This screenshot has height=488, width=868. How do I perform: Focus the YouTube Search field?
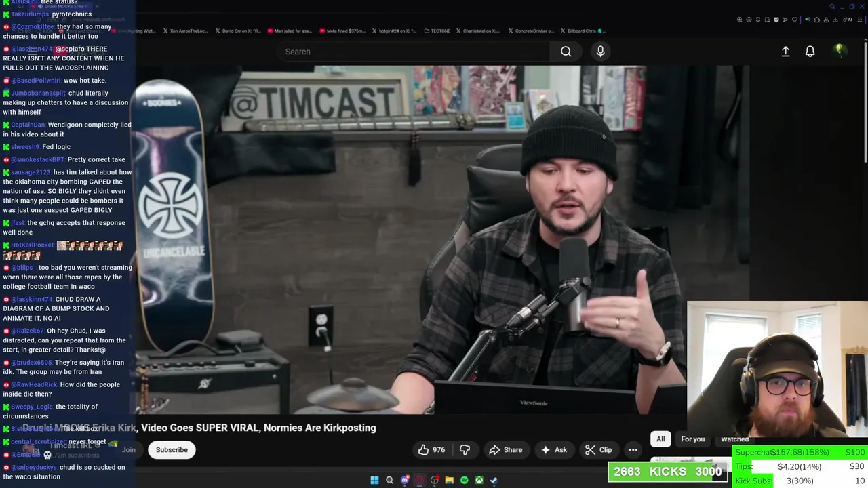point(414,52)
